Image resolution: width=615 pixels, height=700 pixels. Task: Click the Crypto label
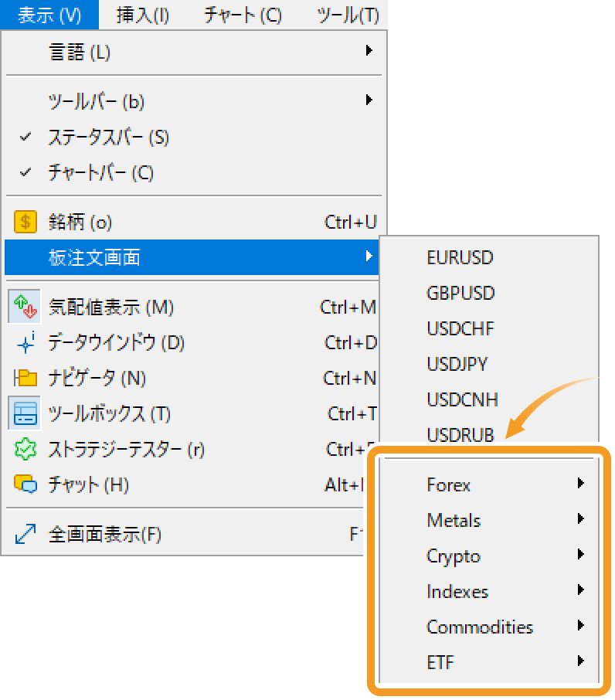(x=454, y=556)
